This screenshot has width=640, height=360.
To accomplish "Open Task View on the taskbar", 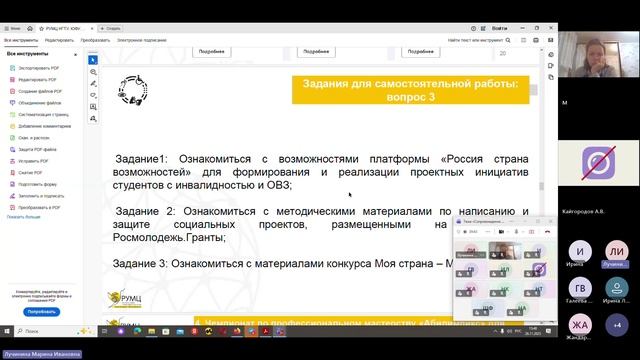I will click(104, 331).
